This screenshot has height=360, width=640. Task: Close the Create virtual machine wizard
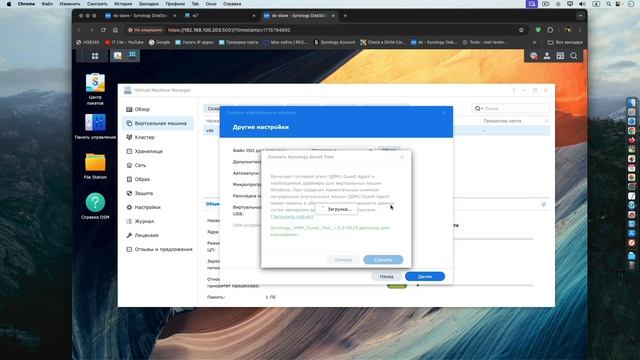point(444,112)
